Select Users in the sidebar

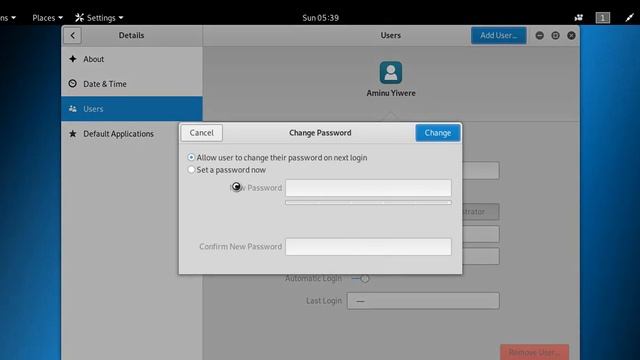(x=132, y=109)
